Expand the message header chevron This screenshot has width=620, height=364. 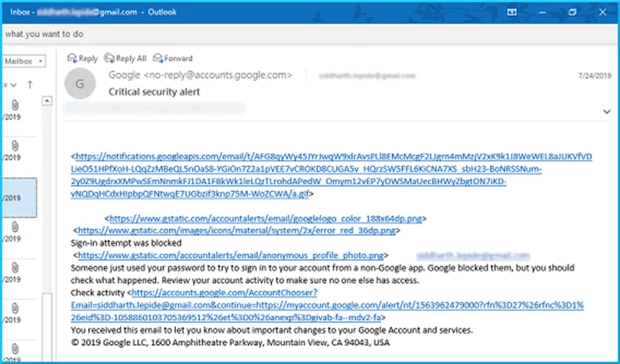[x=607, y=112]
